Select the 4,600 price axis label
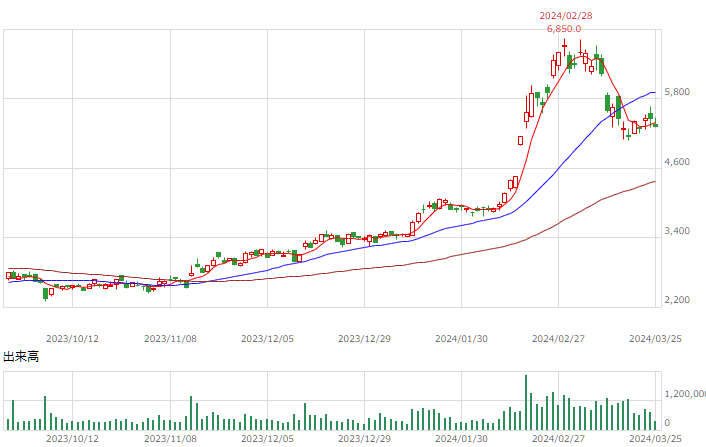 677,162
